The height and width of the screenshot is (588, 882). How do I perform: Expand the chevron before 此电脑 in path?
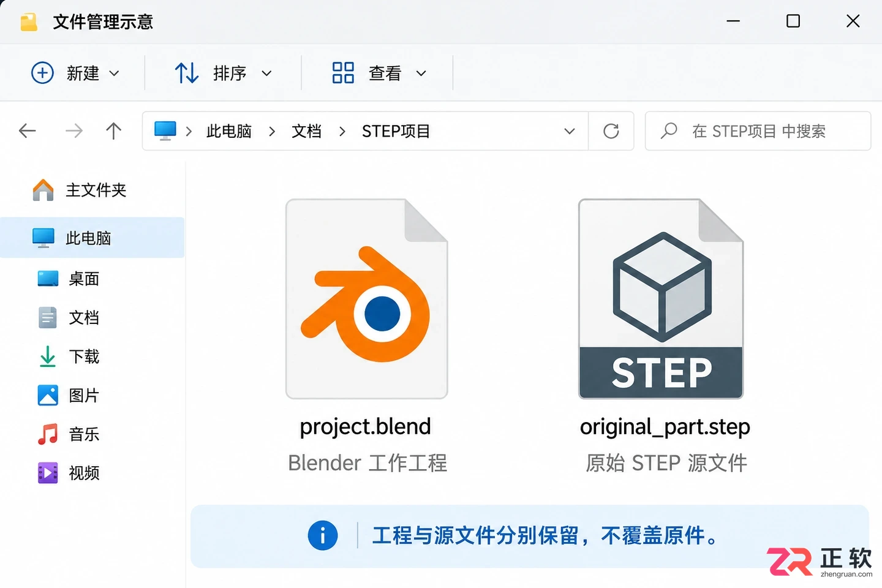click(x=189, y=131)
